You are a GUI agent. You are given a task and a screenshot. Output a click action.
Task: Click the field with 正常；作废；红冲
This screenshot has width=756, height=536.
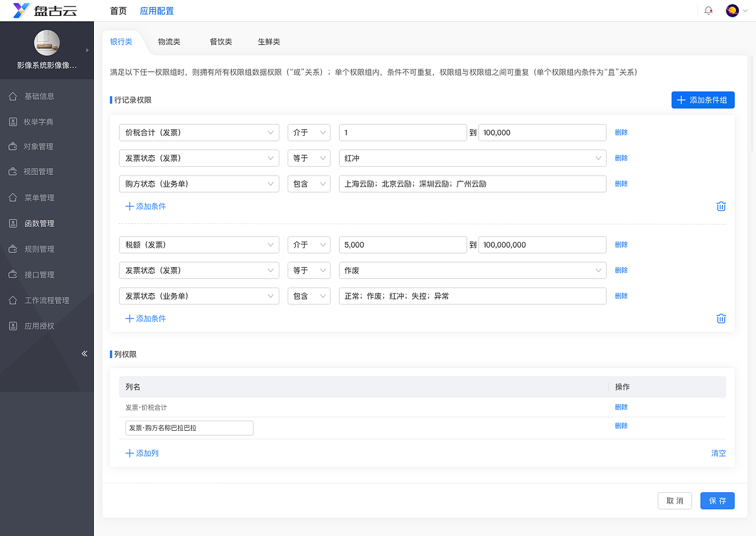(x=472, y=296)
